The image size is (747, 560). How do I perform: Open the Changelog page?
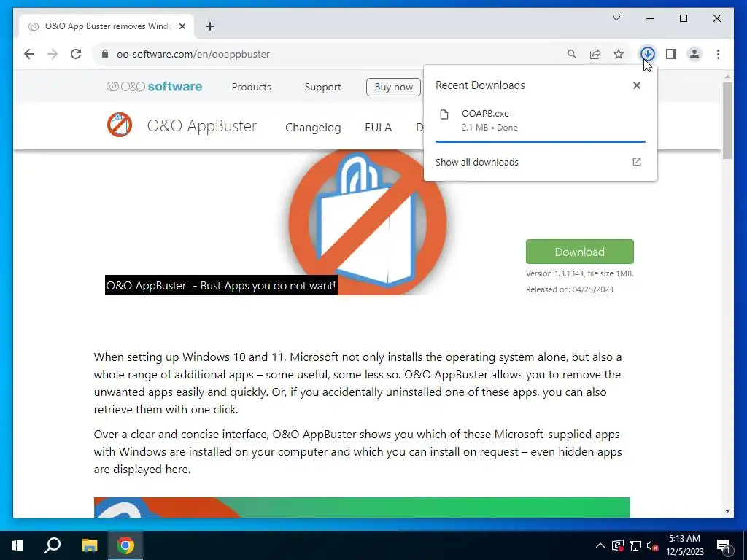tap(313, 128)
